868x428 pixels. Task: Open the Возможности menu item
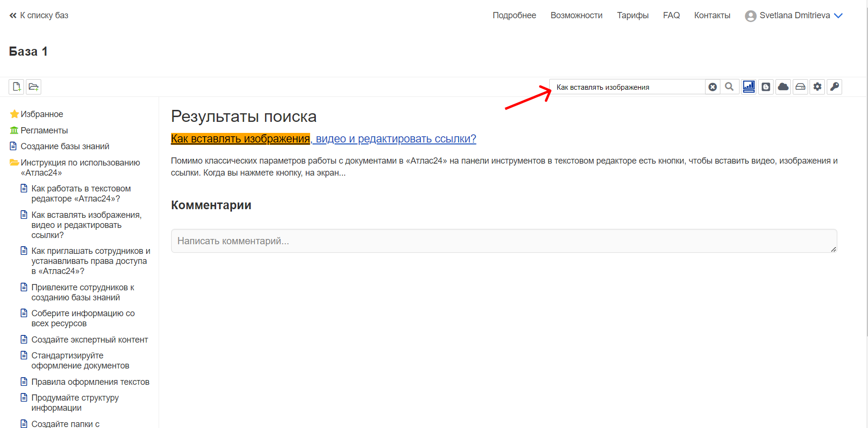pyautogui.click(x=577, y=15)
